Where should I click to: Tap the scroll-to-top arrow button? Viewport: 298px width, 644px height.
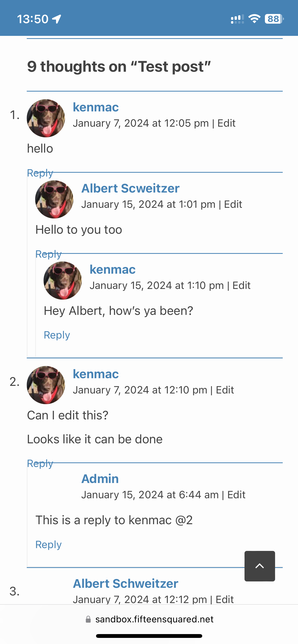260,566
